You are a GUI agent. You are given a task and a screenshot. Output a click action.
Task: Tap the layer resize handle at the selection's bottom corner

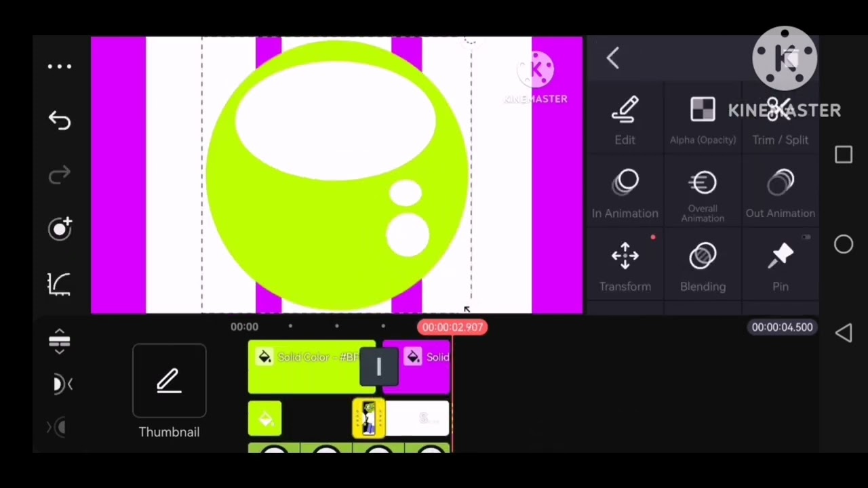tap(467, 309)
